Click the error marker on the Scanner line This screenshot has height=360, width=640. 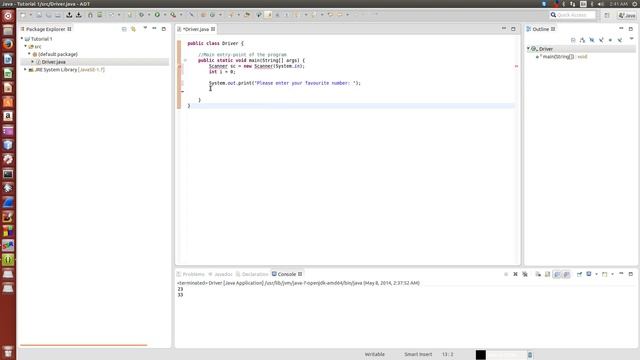click(180, 66)
